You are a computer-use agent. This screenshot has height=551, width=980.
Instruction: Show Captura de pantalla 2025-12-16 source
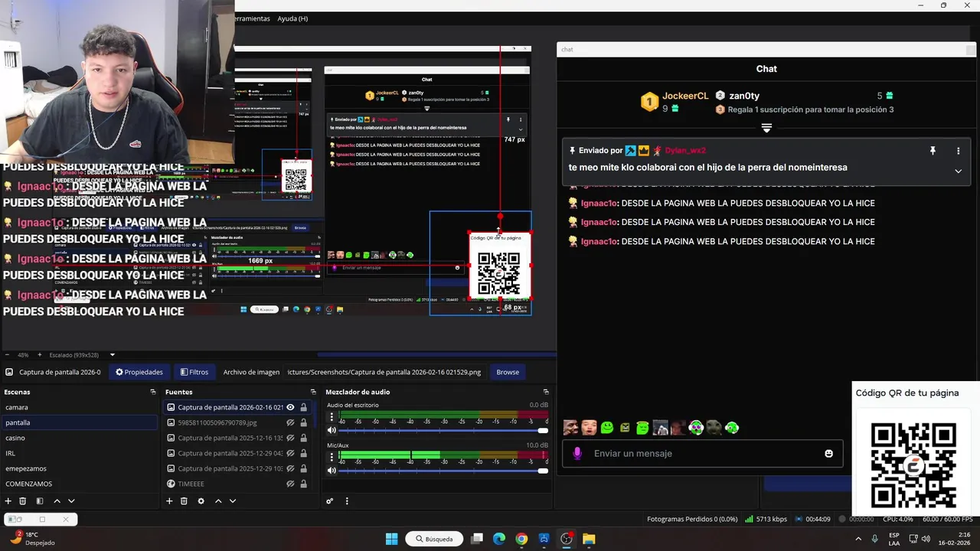pyautogui.click(x=290, y=438)
